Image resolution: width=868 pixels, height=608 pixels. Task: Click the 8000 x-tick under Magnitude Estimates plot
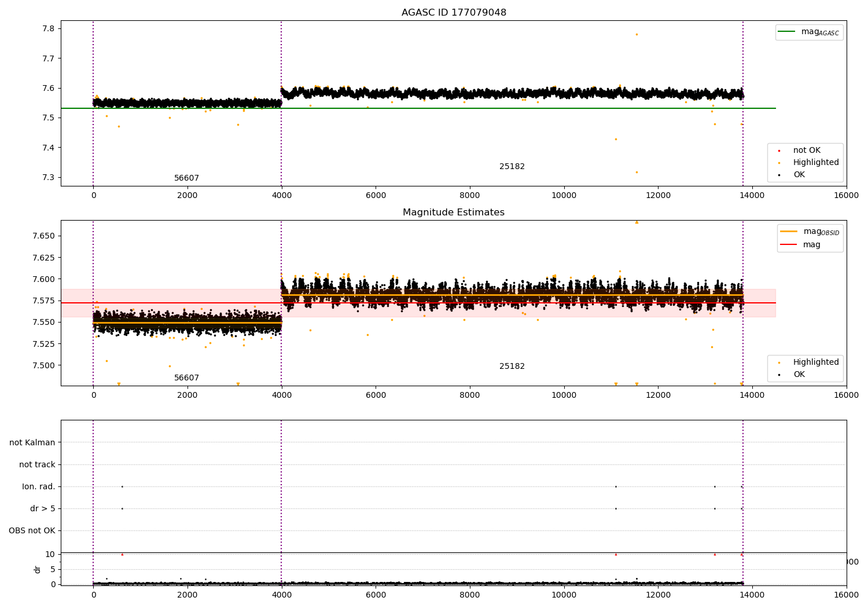(x=470, y=395)
